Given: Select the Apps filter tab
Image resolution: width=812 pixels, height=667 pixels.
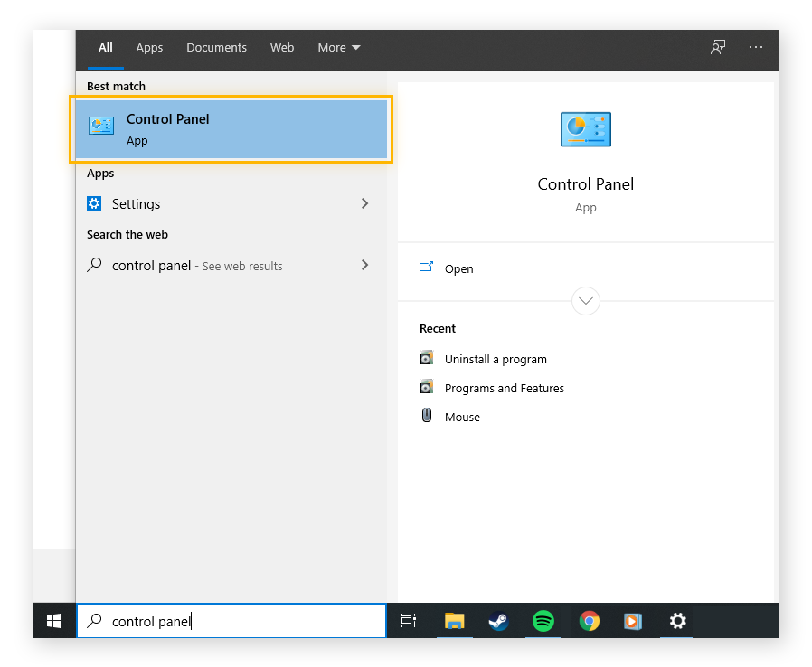Looking at the screenshot, I should coord(149,47).
